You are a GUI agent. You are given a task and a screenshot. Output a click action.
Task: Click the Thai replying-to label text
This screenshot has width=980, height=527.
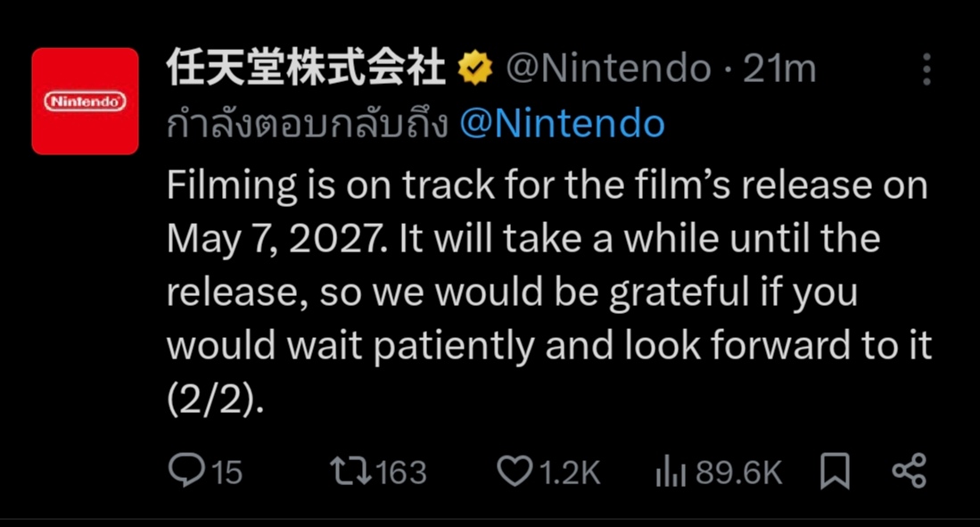[307, 125]
